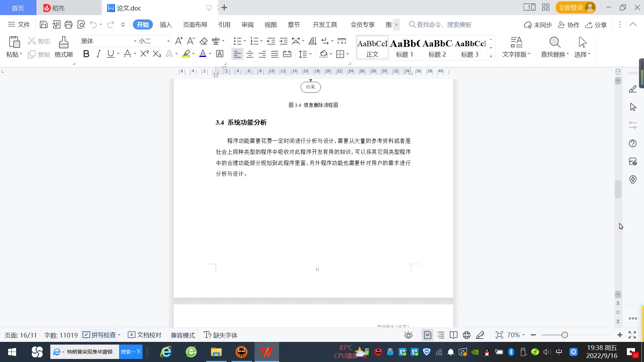The image size is (644, 362).
Task: Click the 立即登录 login button
Action: click(571, 7)
